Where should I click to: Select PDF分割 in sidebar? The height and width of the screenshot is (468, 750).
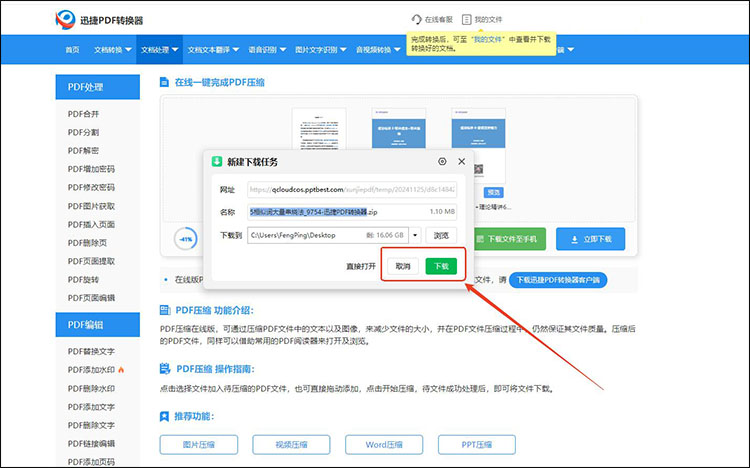coord(83,132)
